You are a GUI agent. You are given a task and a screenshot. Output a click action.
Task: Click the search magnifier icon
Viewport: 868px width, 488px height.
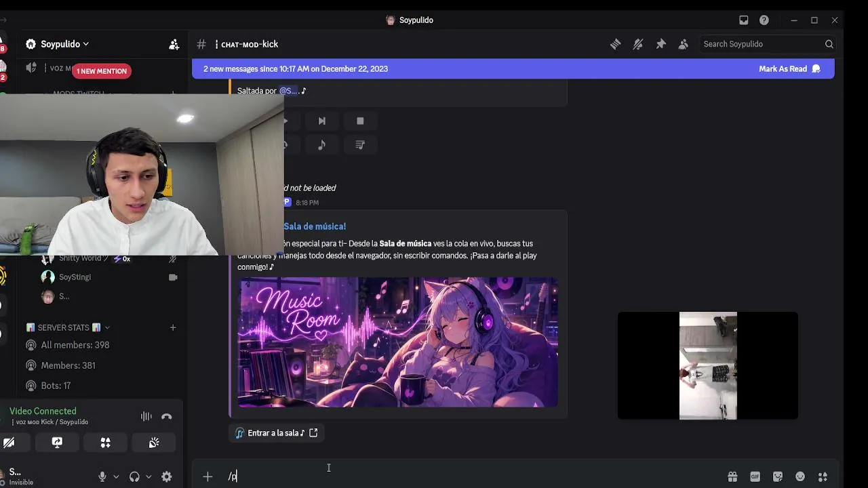tap(829, 44)
